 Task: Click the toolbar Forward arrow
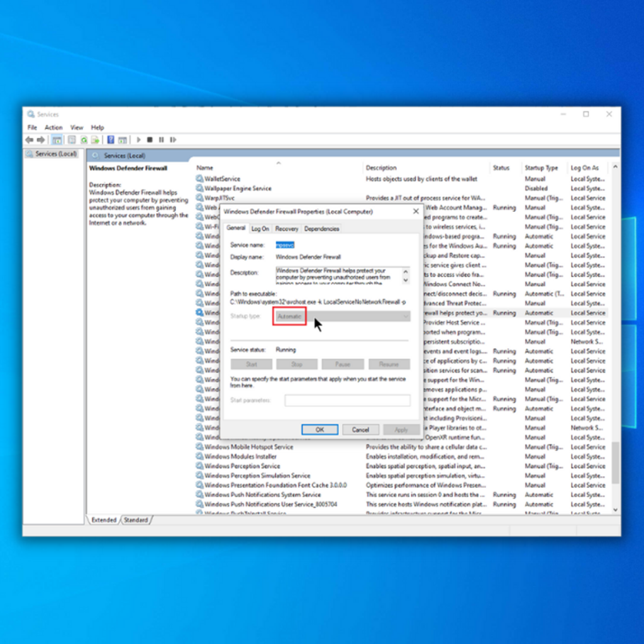point(41,140)
